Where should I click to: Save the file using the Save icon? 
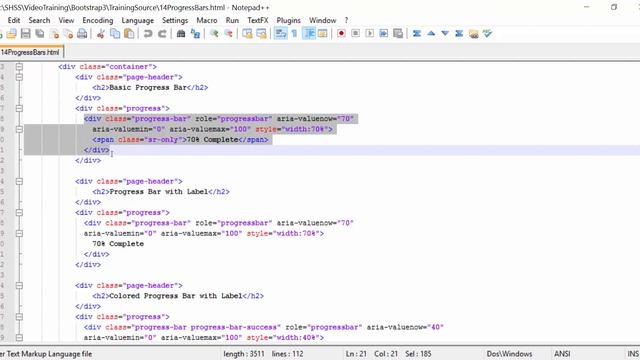[x=25, y=33]
